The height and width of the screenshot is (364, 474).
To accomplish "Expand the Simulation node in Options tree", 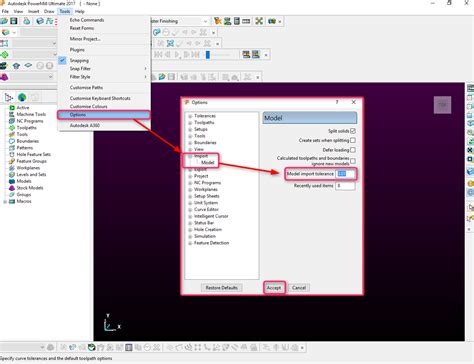I will coord(190,236).
